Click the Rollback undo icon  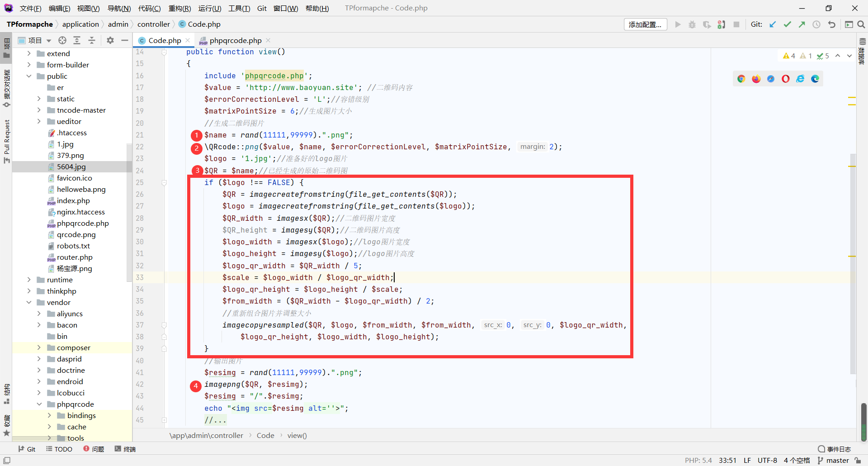(x=831, y=24)
